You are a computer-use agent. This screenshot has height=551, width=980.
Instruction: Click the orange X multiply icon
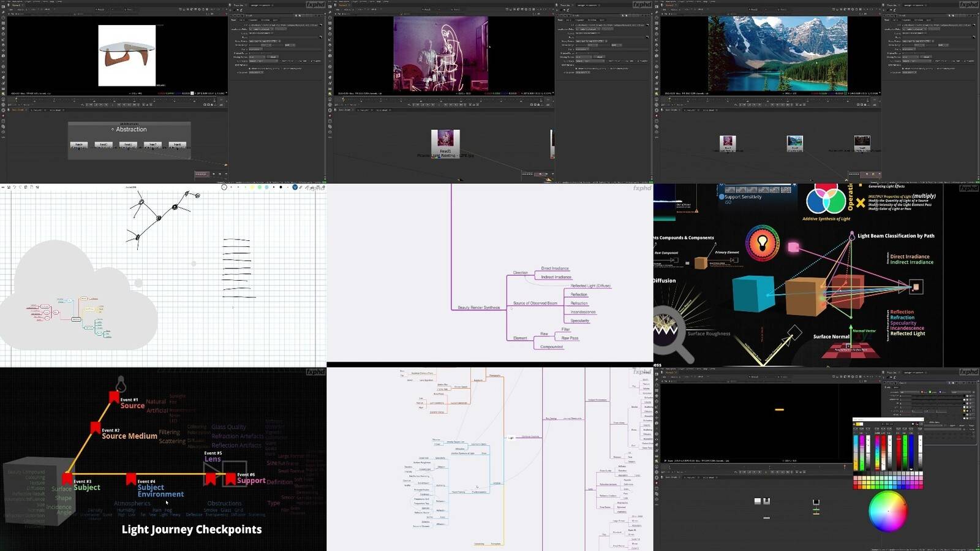[861, 203]
